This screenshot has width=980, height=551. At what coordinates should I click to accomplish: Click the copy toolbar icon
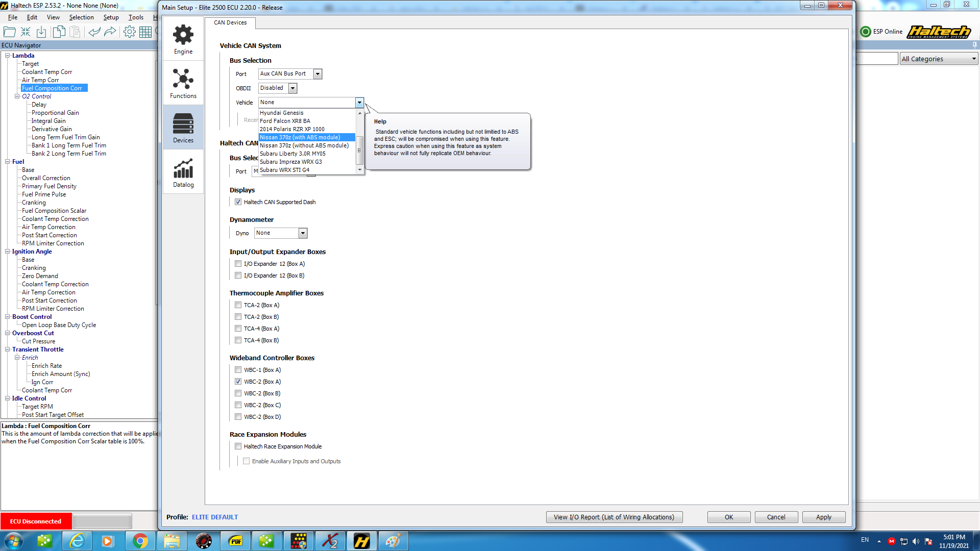(59, 32)
